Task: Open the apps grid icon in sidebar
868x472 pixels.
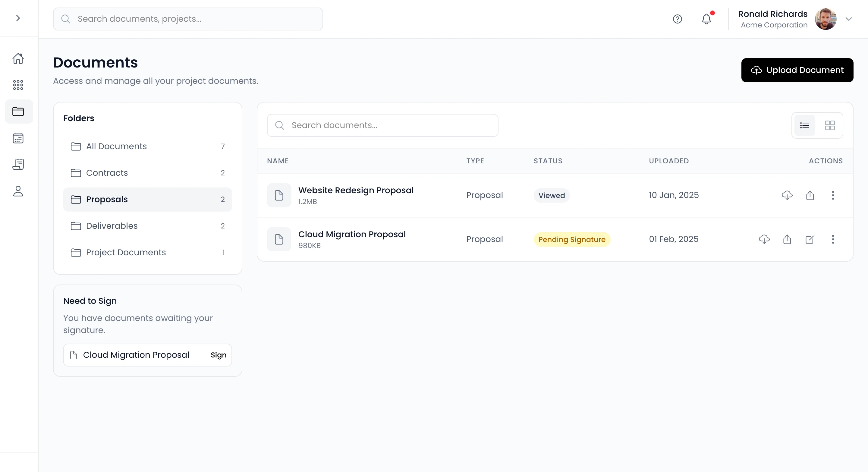Action: tap(18, 85)
